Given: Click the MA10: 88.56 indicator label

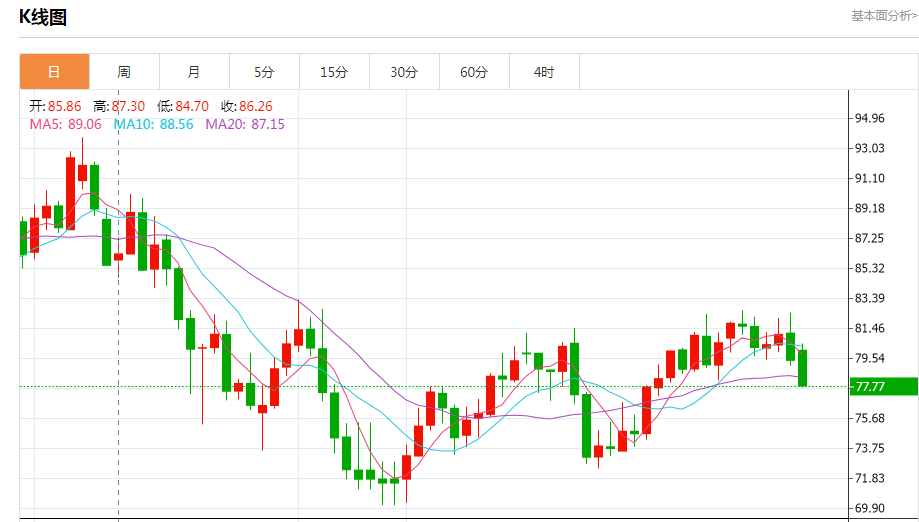Looking at the screenshot, I should [153, 124].
